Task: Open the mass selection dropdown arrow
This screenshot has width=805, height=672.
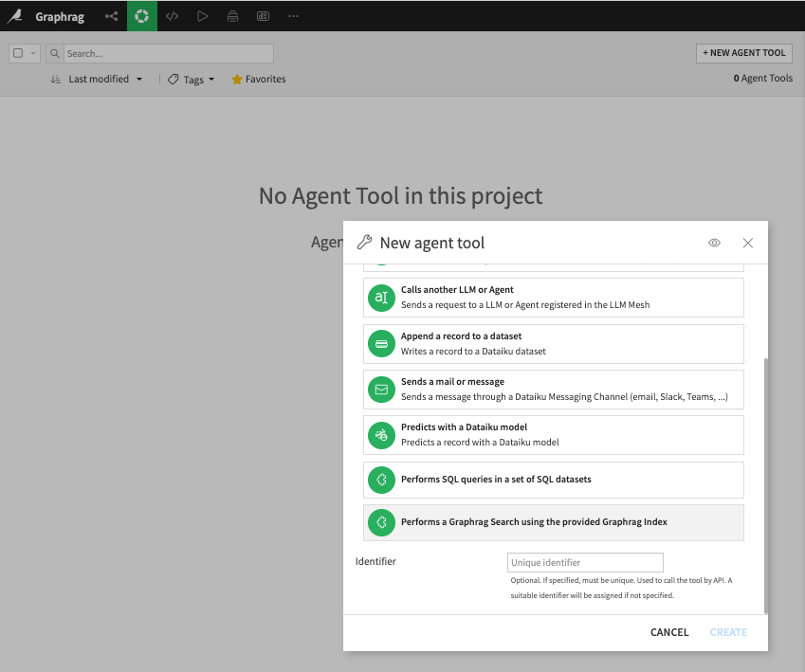Action: click(x=33, y=53)
